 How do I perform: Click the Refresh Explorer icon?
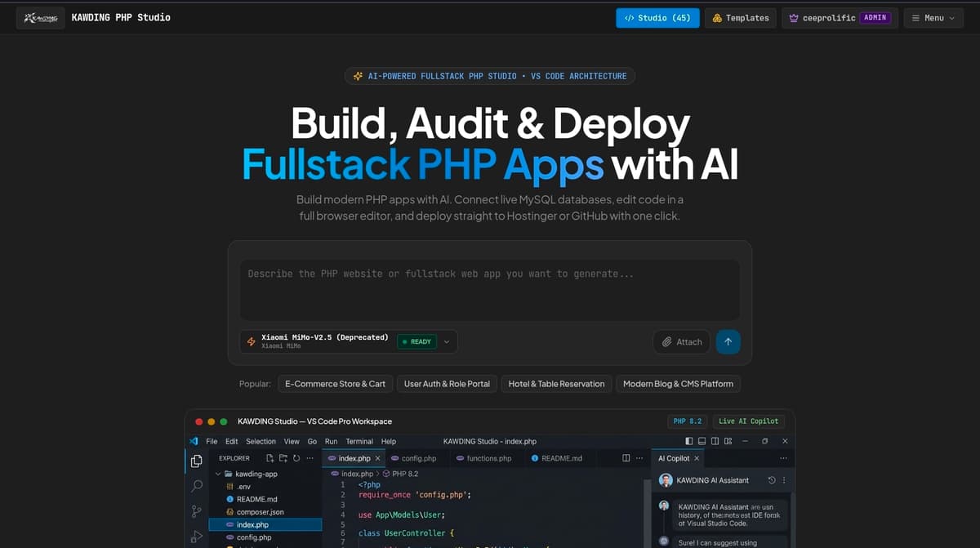coord(296,458)
